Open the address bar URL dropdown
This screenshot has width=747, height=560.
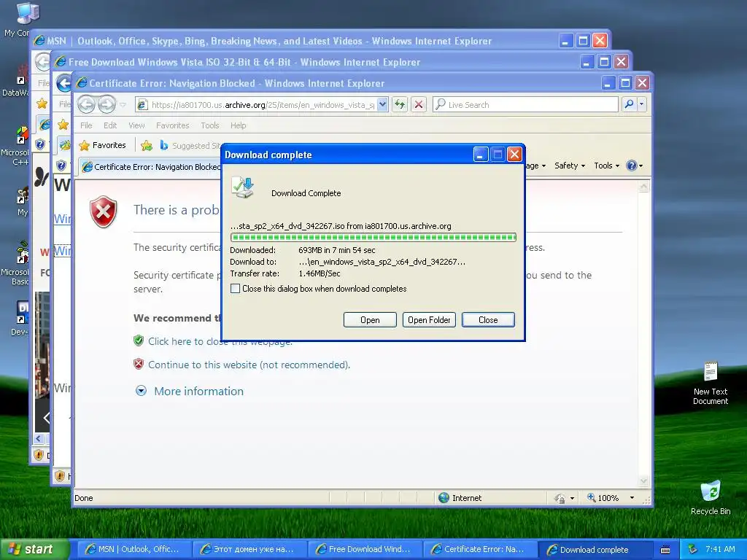(382, 105)
